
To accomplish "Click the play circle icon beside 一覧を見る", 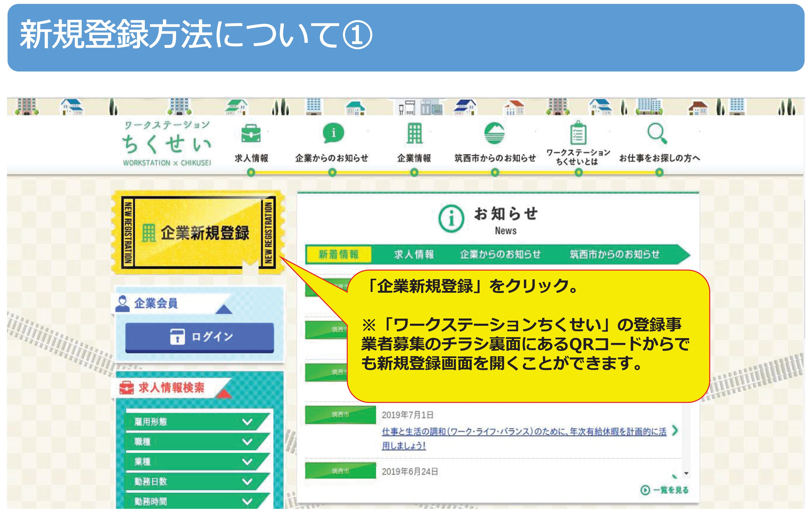I will pyautogui.click(x=645, y=490).
